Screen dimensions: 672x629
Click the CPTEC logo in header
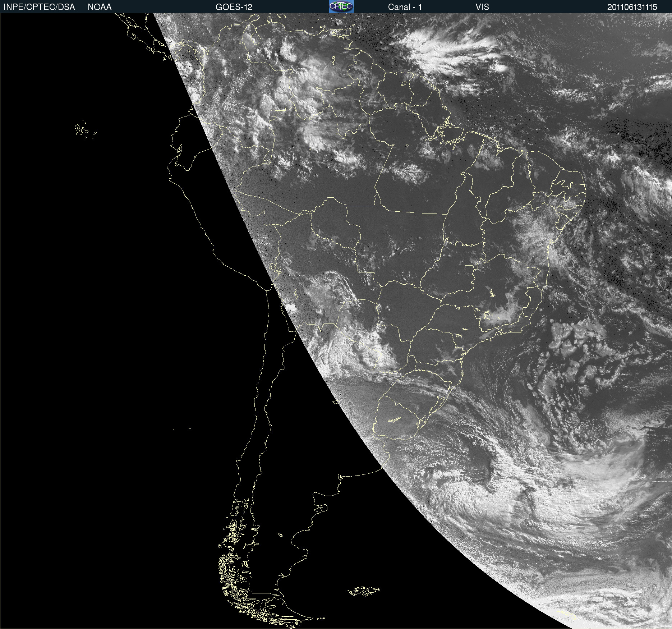click(x=341, y=6)
